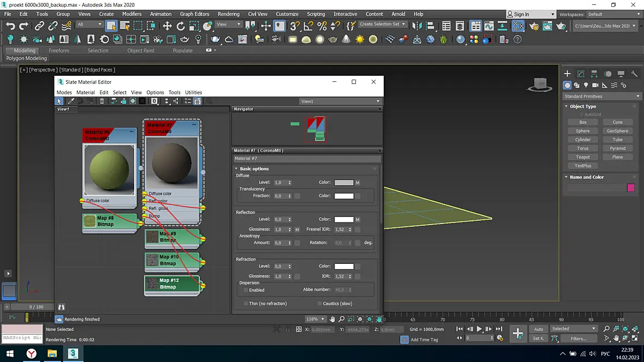Open the Workspaces Default dropdown

613,14
